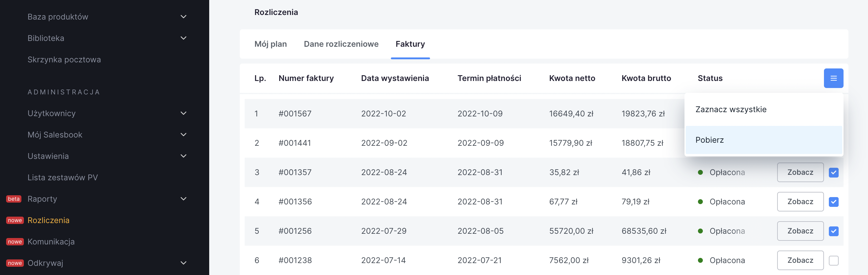
Task: Click the beta badge beside Raporty
Action: [14, 199]
